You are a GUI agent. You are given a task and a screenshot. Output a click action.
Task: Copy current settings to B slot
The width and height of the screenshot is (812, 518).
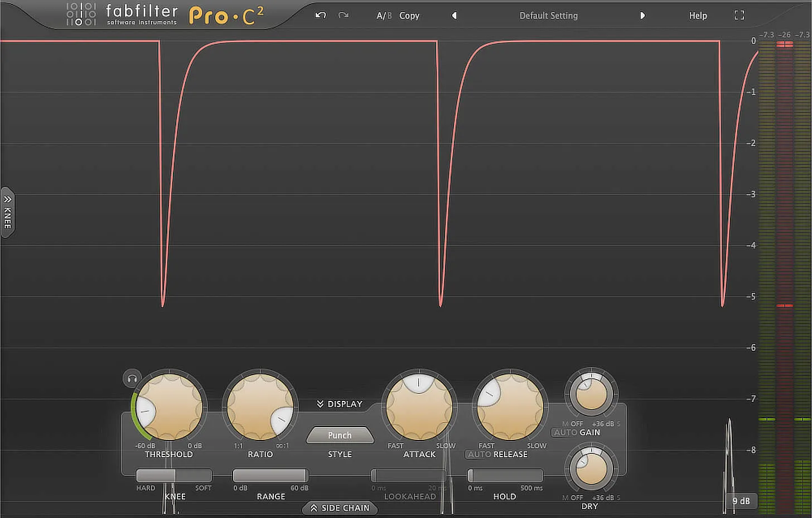pos(409,16)
